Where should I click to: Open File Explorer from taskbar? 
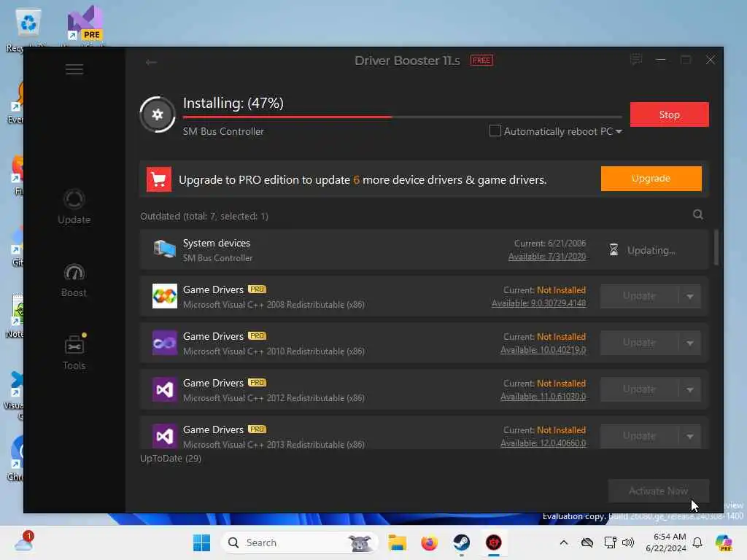(397, 542)
